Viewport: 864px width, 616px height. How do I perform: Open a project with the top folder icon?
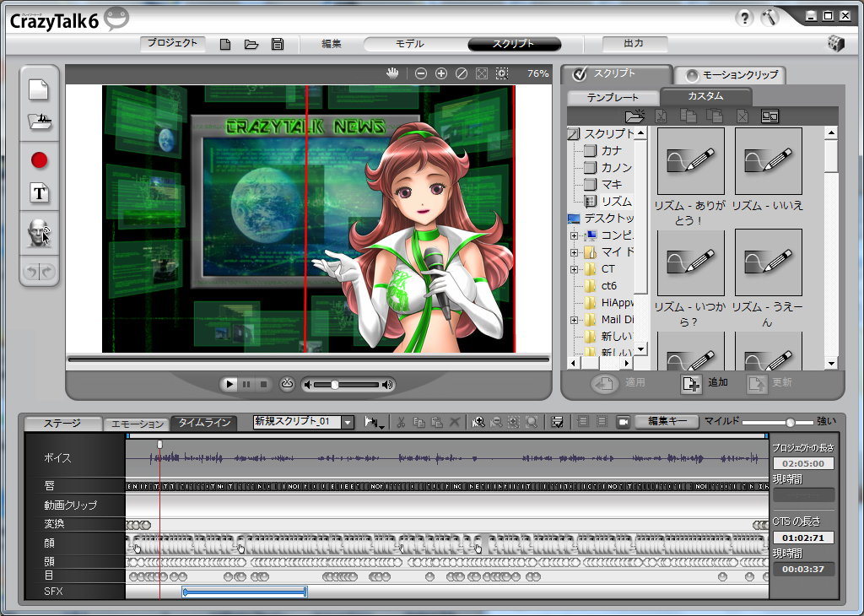[251, 44]
